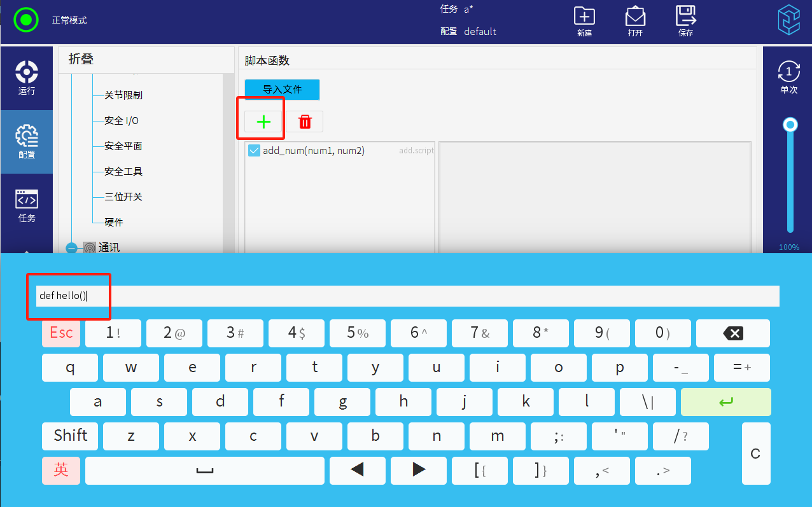Click the 导入文件 import button

[x=282, y=90]
